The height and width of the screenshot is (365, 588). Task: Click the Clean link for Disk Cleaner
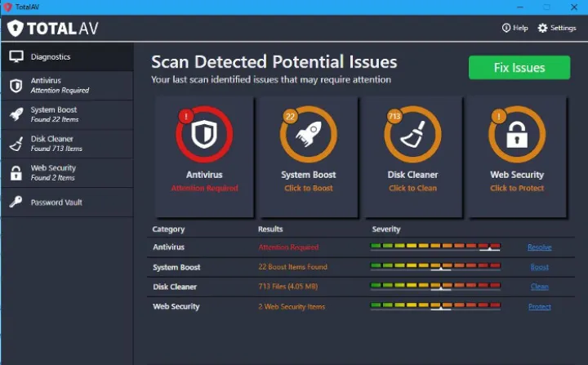click(x=539, y=287)
